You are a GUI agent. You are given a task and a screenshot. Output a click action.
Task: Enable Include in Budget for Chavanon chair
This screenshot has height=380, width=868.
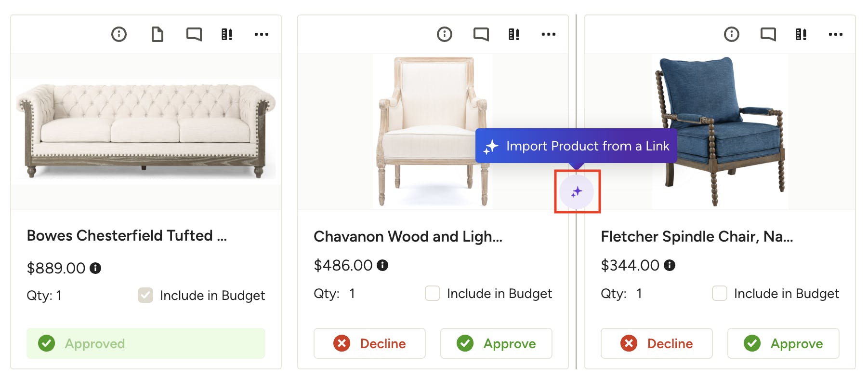tap(433, 293)
